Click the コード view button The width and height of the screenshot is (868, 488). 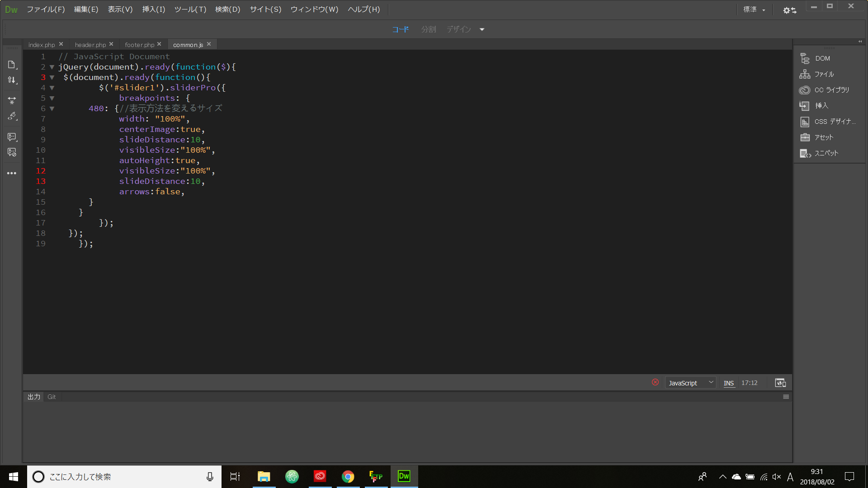(400, 29)
